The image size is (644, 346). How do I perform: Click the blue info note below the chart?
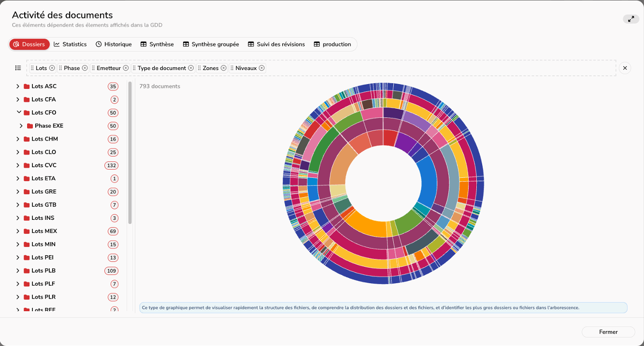[383, 307]
